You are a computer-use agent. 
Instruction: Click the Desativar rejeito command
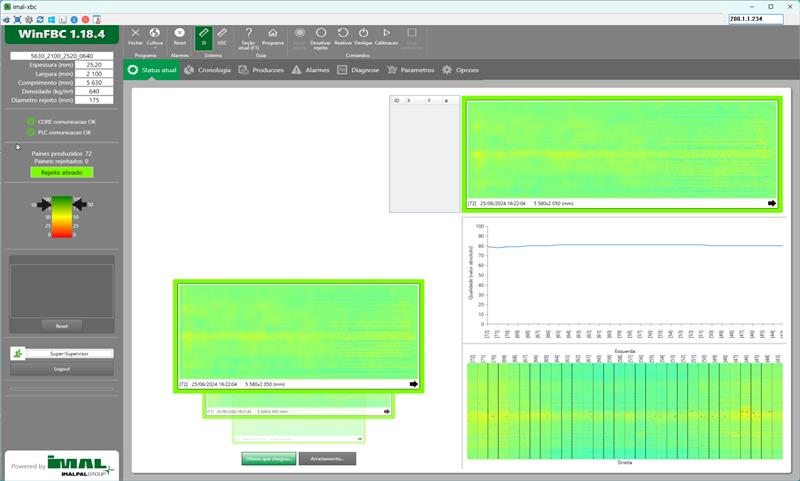321,35
